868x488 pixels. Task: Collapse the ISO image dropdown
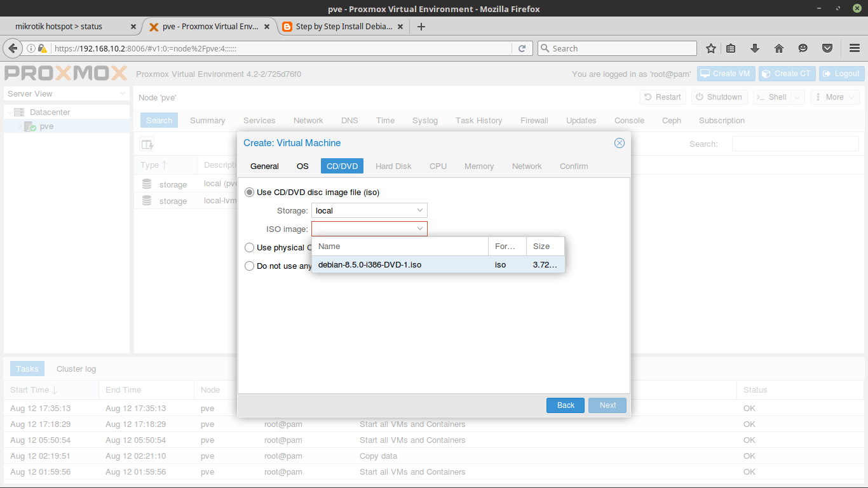(x=420, y=229)
